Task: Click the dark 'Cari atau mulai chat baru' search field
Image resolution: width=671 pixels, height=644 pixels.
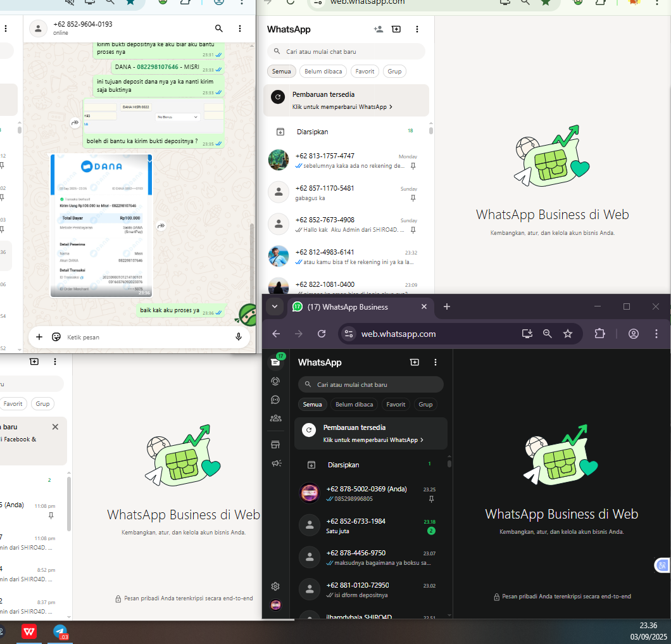Action: click(370, 384)
